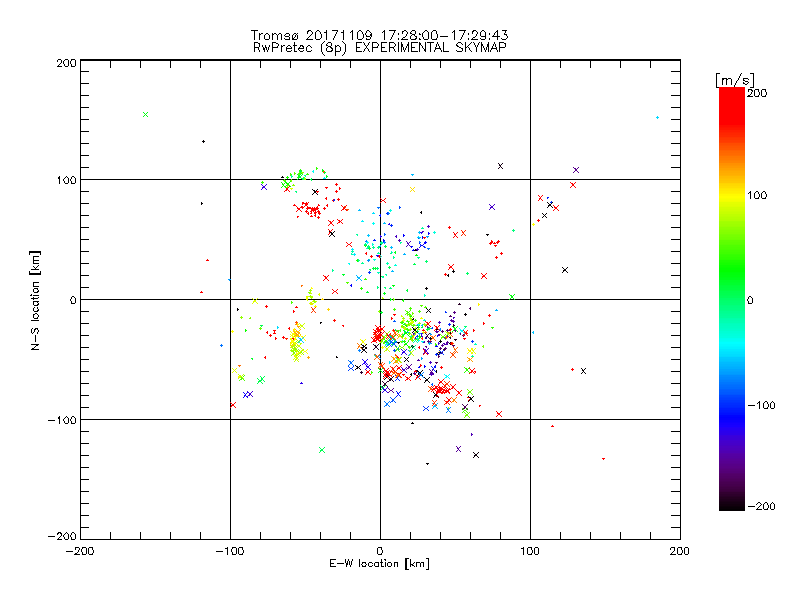This screenshot has width=800, height=600.
Task: Click the x-axis '-200' tick label
Action: tap(80, 551)
